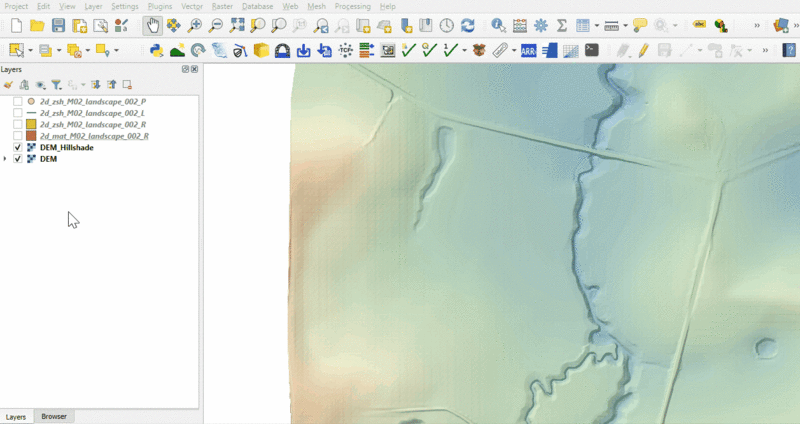800x424 pixels.
Task: Open the filter legend dropdown in Layers panel
Action: click(58, 85)
